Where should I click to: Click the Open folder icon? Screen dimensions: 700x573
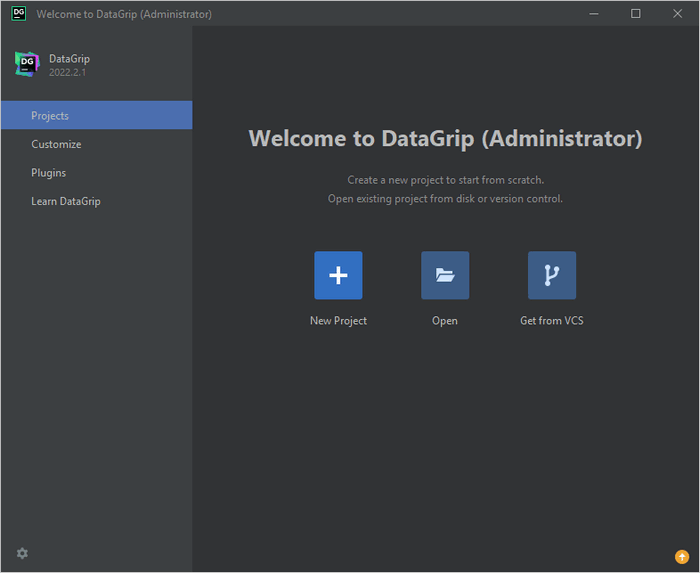pos(445,275)
